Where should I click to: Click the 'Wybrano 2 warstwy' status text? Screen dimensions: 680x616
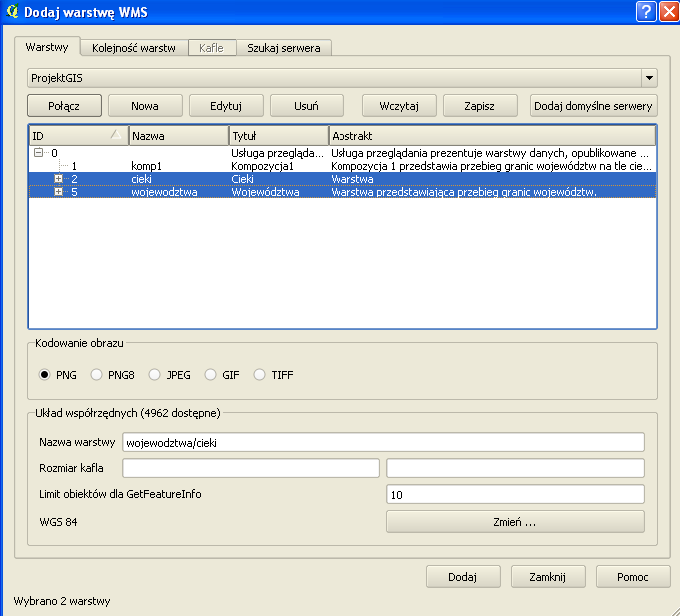[x=62, y=601]
